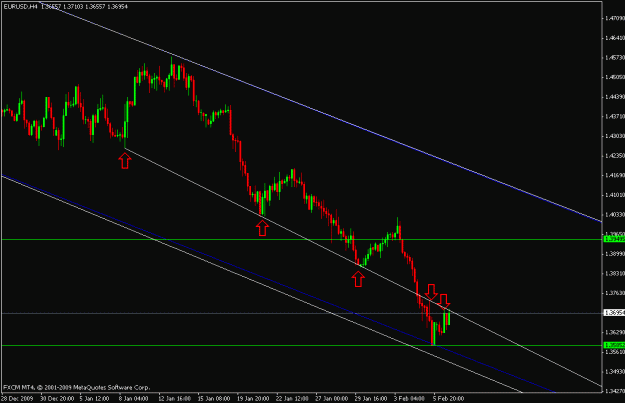625x403 pixels.
Task: Select the 8 Jan 04:00 time label
Action: [x=134, y=398]
